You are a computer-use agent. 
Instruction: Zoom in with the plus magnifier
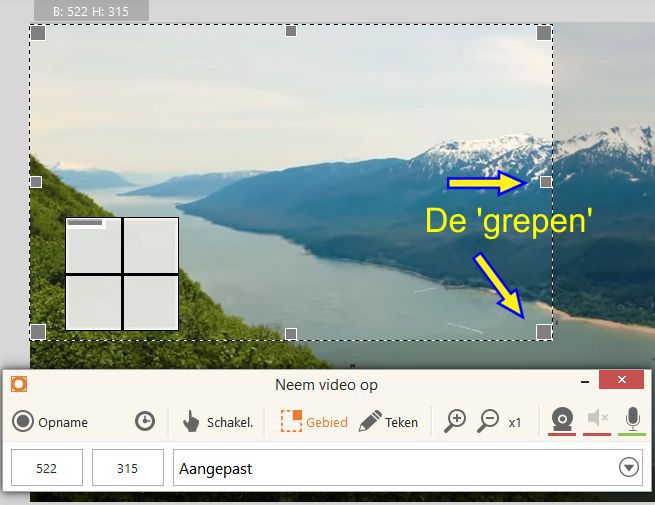click(455, 421)
